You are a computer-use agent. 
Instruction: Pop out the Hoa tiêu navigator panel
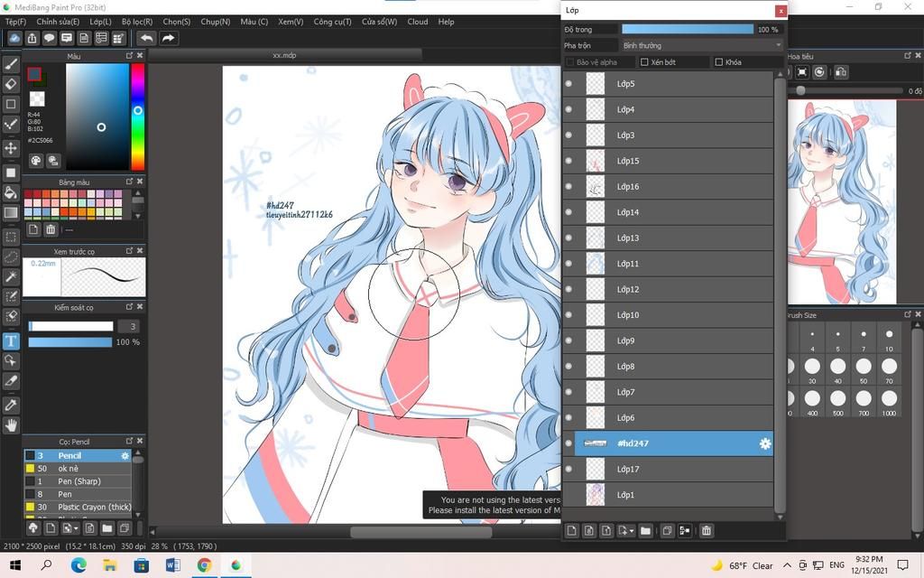(x=908, y=55)
